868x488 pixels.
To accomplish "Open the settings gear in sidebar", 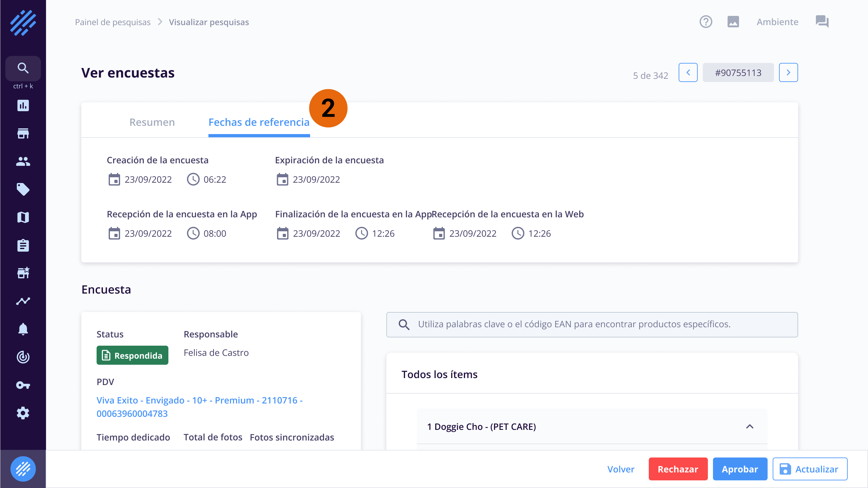I will point(23,413).
